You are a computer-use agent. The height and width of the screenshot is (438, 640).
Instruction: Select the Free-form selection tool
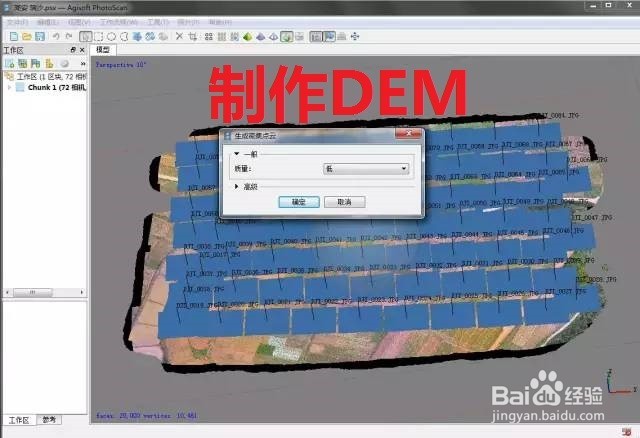pos(124,37)
